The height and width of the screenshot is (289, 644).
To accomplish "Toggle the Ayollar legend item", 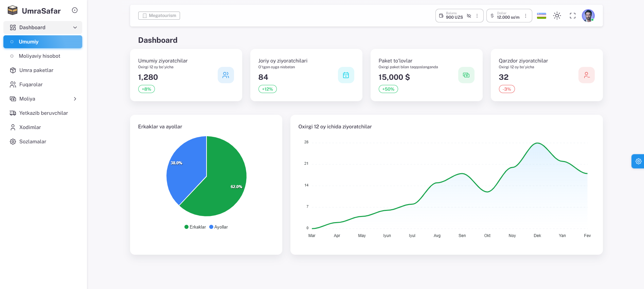I will tap(219, 227).
